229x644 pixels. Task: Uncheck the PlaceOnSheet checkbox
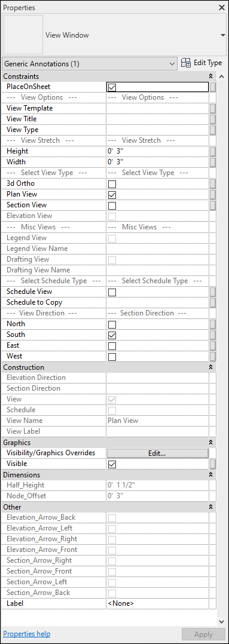[112, 87]
